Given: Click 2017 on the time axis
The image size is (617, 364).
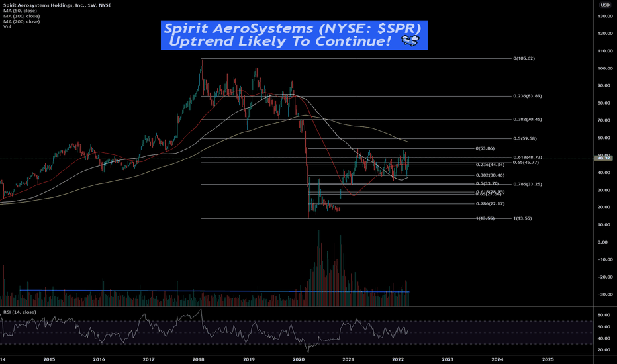Looking at the screenshot, I should pyautogui.click(x=148, y=359).
